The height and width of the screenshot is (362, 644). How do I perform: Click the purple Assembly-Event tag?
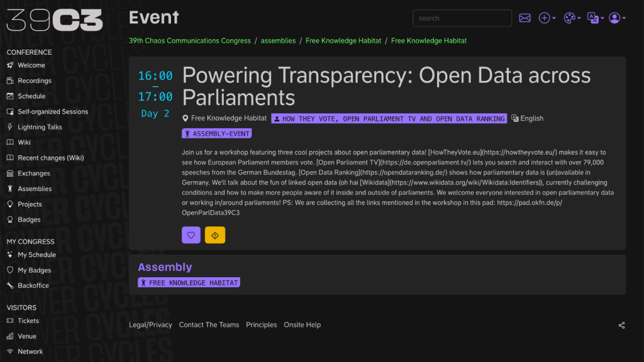(x=217, y=133)
